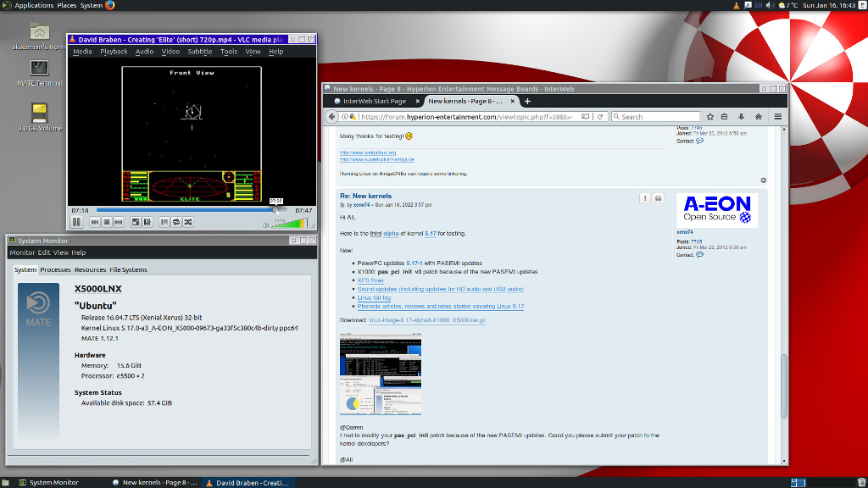Open 'Re: New kernels' post title link
This screenshot has width=868, height=488.
365,196
